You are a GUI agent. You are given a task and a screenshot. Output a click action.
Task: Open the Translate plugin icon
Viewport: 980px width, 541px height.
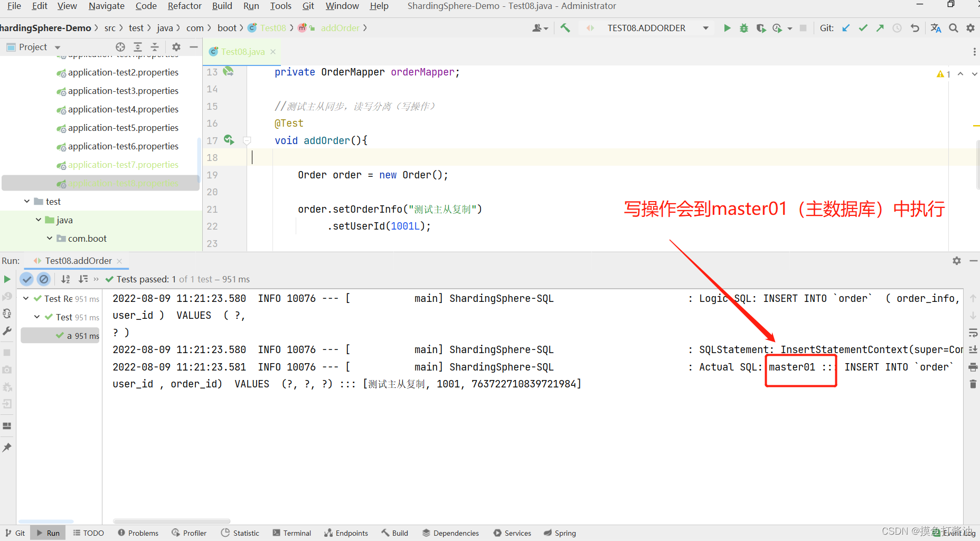coord(936,28)
